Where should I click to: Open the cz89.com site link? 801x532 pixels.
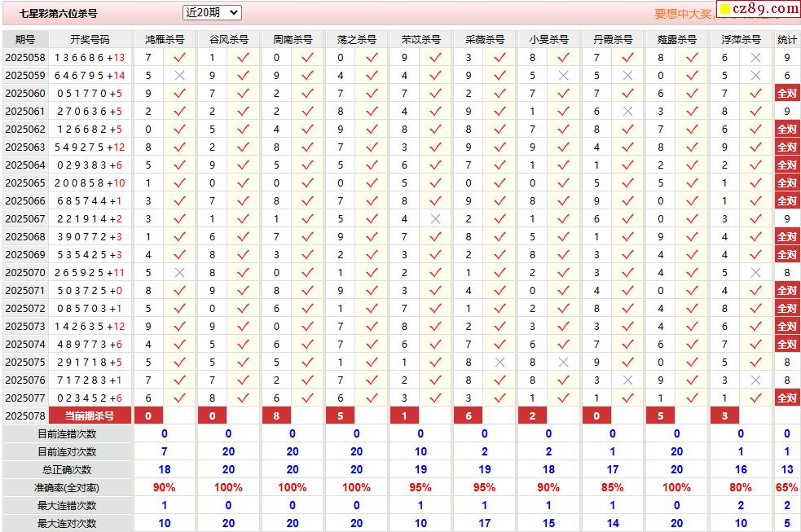point(759,9)
